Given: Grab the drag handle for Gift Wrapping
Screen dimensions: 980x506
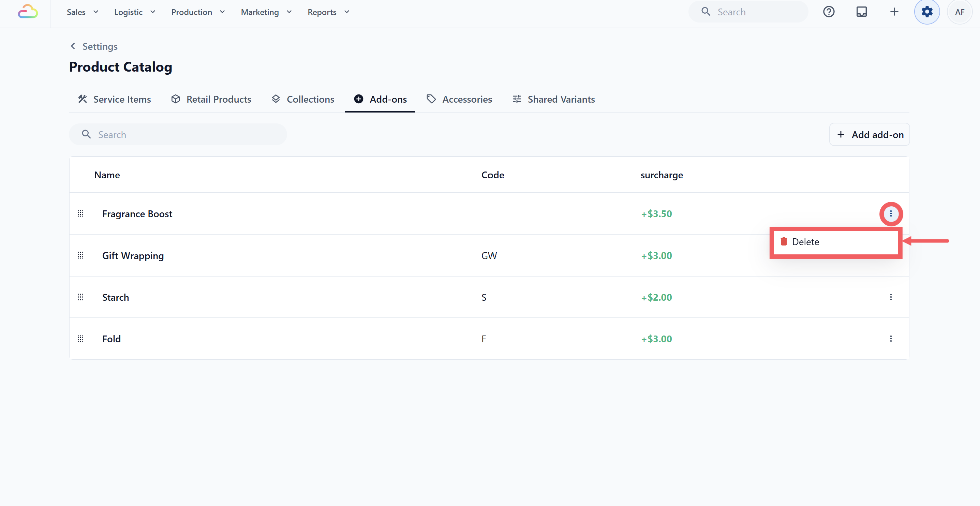Looking at the screenshot, I should coord(80,255).
